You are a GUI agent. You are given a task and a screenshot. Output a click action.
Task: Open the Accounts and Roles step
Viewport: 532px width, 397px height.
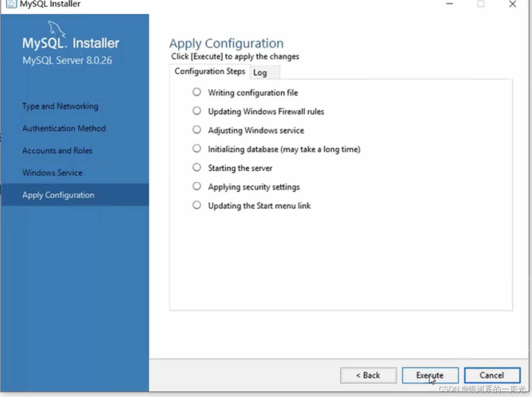[x=57, y=151]
